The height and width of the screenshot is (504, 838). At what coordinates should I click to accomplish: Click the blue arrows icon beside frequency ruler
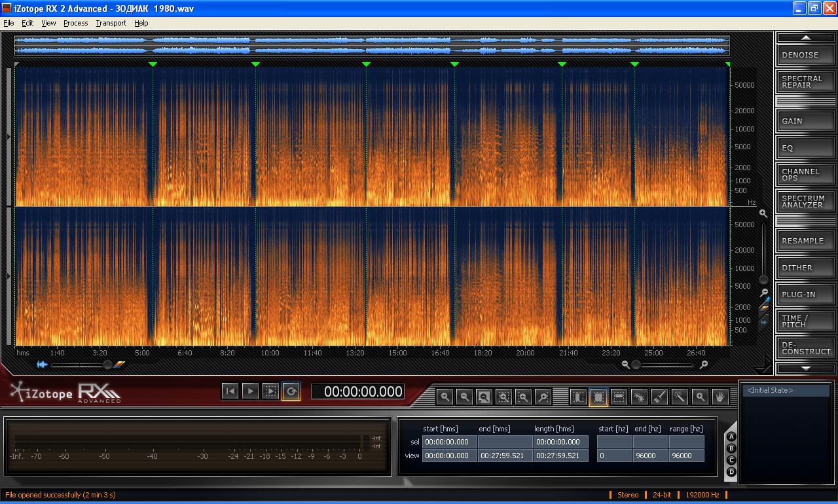[x=763, y=322]
